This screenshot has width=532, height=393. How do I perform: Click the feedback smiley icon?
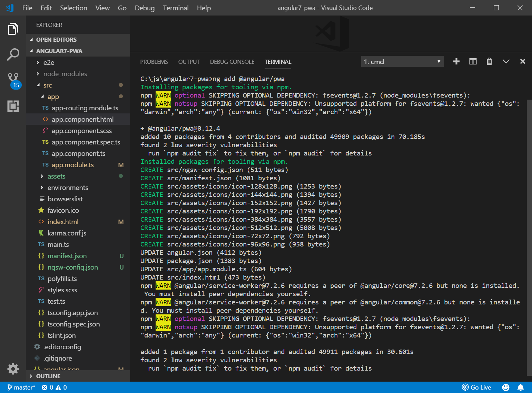coord(505,387)
